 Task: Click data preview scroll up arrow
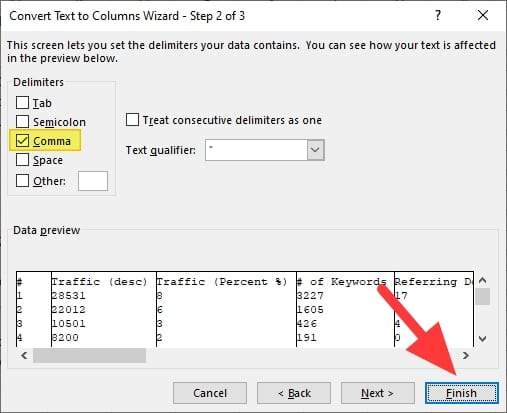click(482, 280)
